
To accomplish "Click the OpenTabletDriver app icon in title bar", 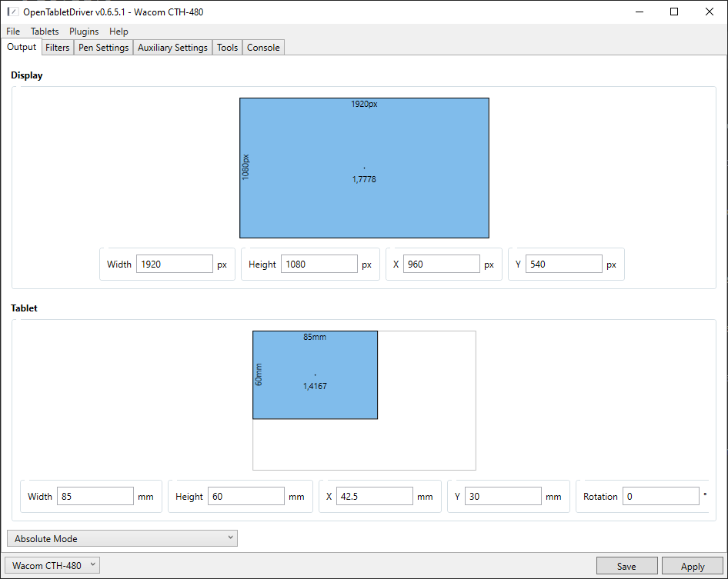I will pyautogui.click(x=12, y=12).
